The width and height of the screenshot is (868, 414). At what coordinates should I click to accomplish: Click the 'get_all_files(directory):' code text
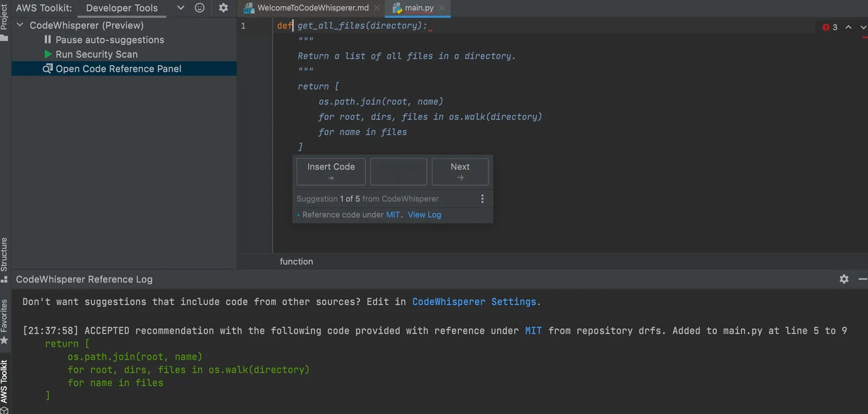click(x=362, y=26)
